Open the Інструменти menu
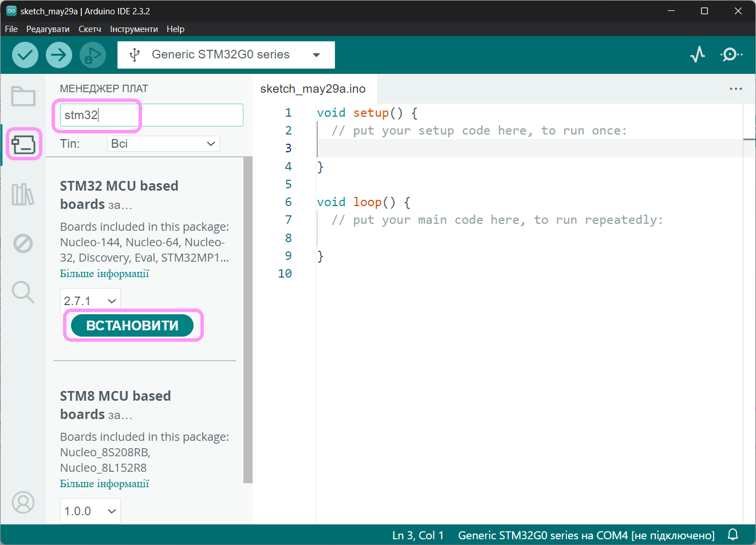Screen dimensions: 756x545 pos(133,29)
